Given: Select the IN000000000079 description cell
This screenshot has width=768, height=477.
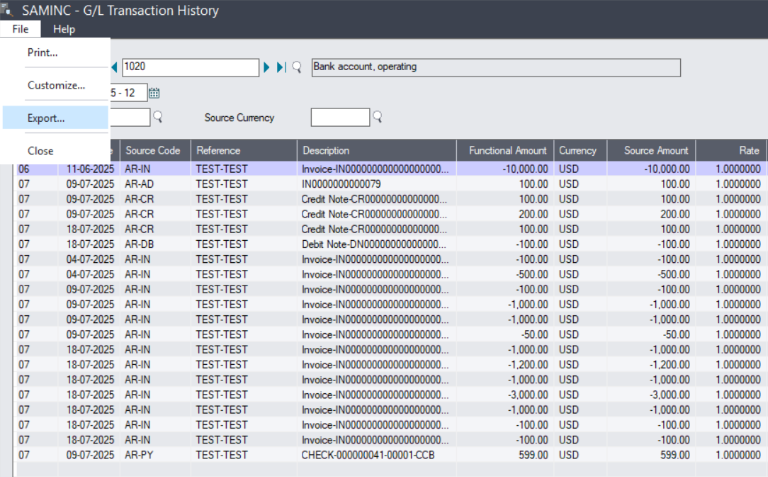Looking at the screenshot, I should pos(377,184).
